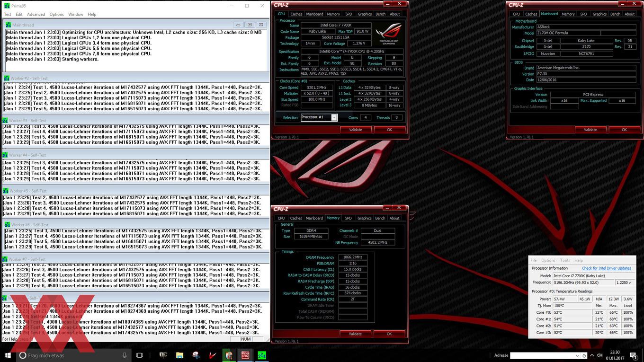The image size is (644, 362).
Task: Select Graphics tab in CPU-Z Mainboard window
Action: (599, 14)
